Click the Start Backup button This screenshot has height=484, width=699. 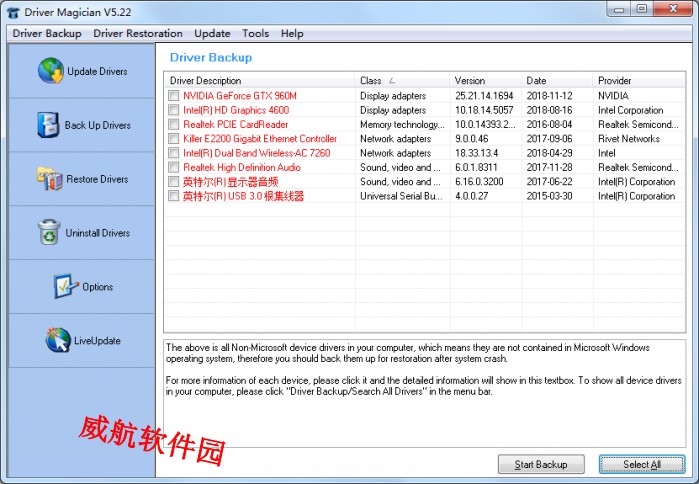(x=541, y=464)
